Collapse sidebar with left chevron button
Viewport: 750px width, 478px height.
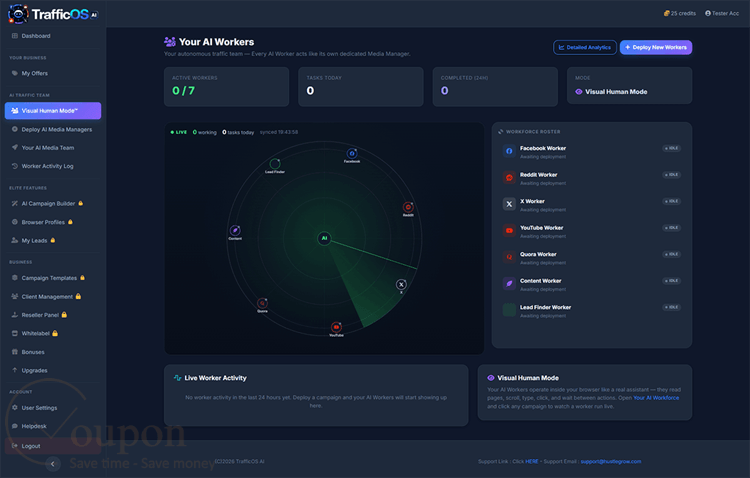point(53,463)
